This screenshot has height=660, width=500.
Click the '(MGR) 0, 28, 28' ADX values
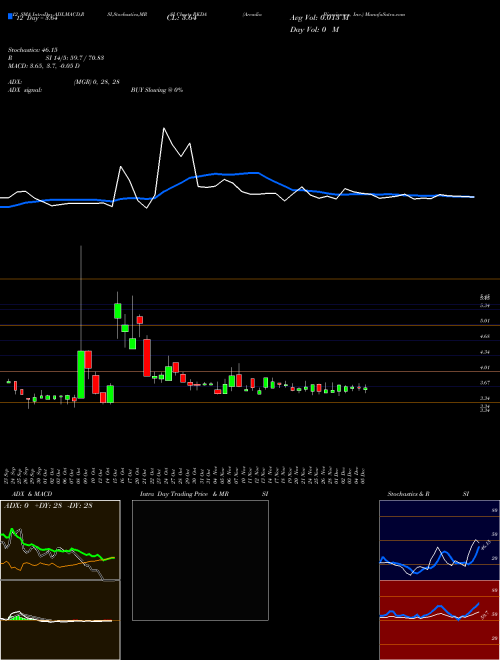coord(96,82)
